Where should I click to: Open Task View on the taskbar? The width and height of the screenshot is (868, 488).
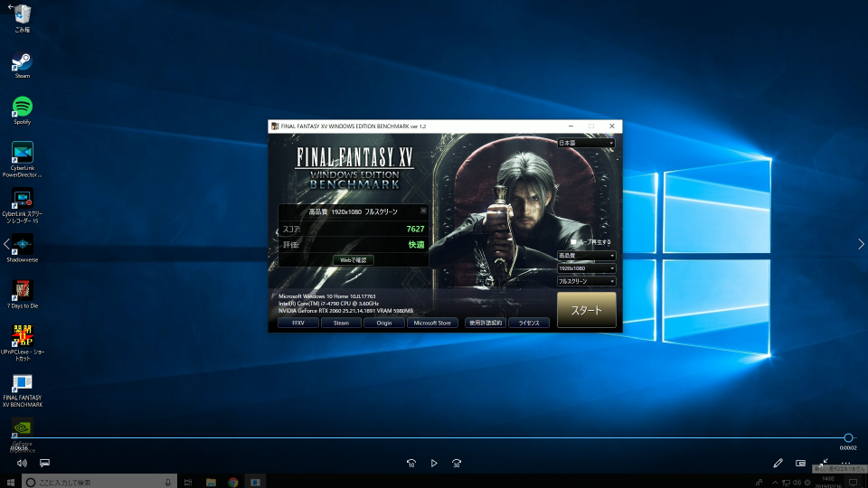pos(188,483)
